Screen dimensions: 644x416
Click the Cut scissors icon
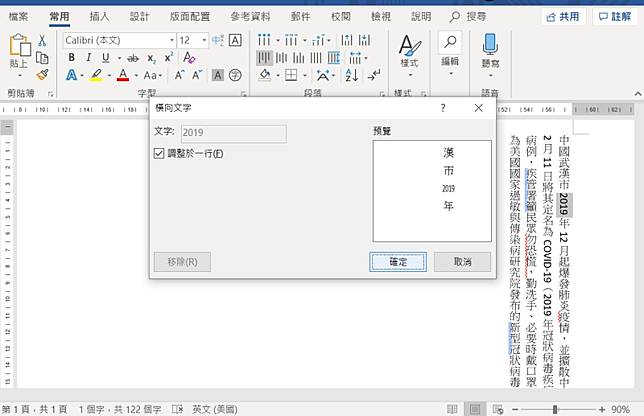43,40
